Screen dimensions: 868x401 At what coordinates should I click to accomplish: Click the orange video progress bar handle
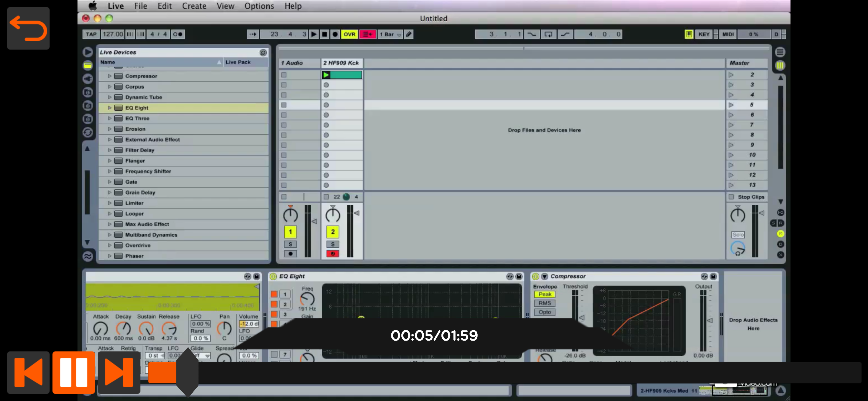(187, 372)
